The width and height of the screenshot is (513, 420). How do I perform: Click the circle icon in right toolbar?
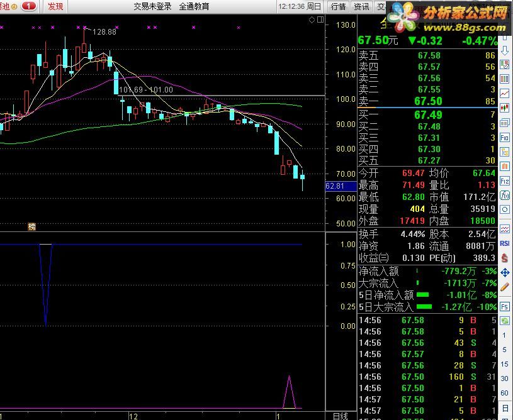(x=505, y=209)
